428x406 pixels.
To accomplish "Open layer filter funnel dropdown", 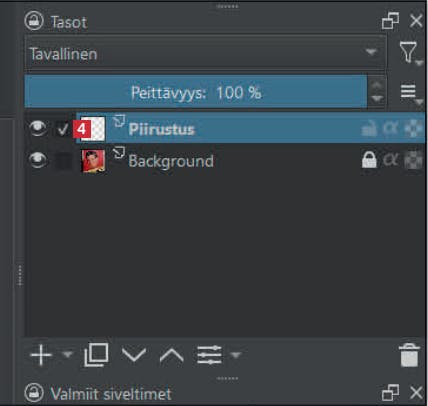I will (x=410, y=53).
